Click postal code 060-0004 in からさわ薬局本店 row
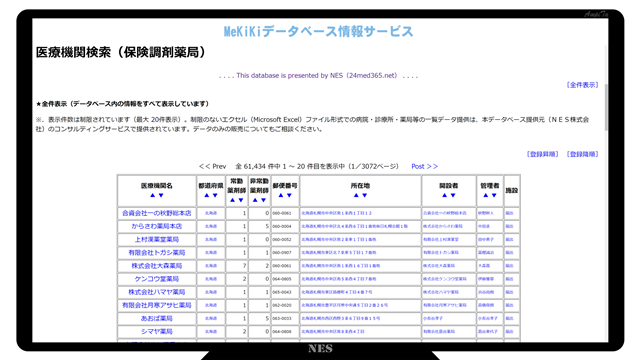The width and height of the screenshot is (640, 360). (x=282, y=226)
